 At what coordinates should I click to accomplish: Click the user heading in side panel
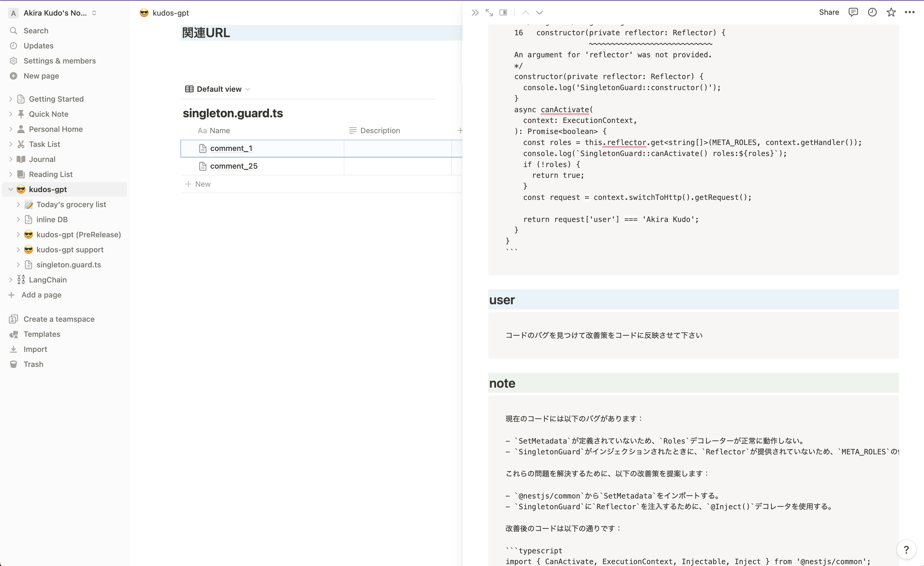(x=502, y=300)
